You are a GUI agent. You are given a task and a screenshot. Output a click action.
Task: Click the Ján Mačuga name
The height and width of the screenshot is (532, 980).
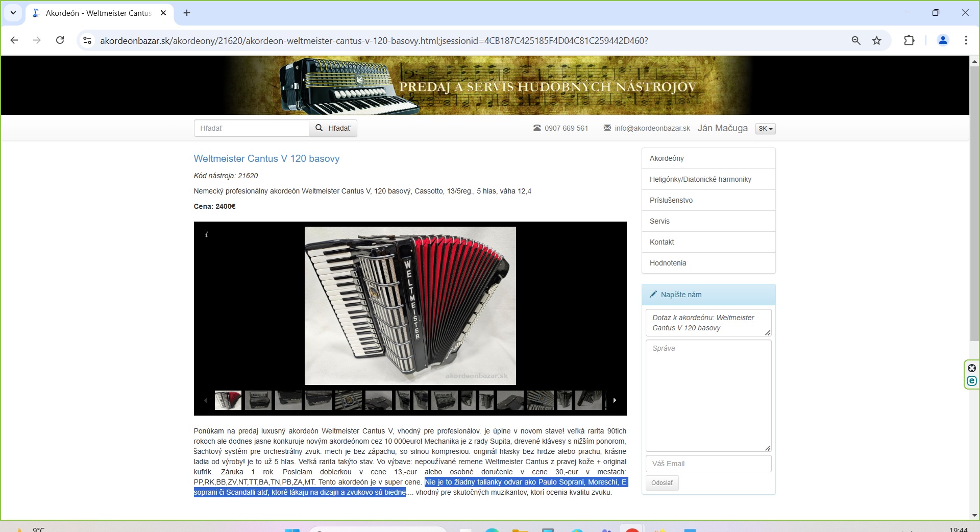click(x=722, y=128)
